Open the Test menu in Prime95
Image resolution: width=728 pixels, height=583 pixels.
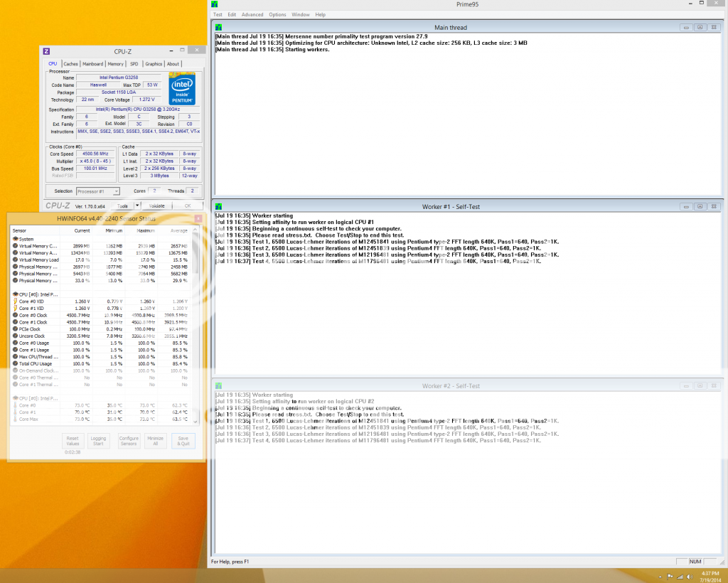coord(218,14)
